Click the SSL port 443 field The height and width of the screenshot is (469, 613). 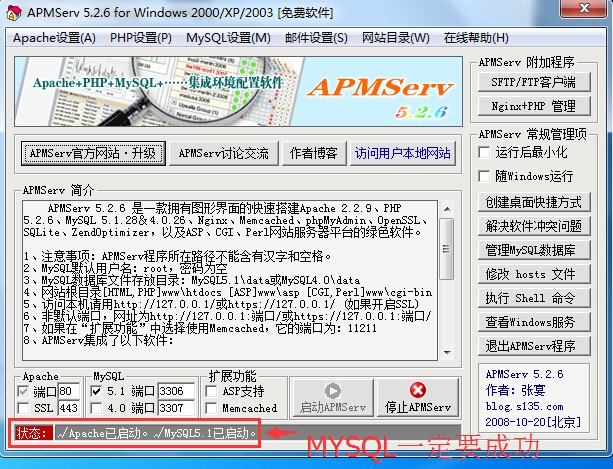69,408
